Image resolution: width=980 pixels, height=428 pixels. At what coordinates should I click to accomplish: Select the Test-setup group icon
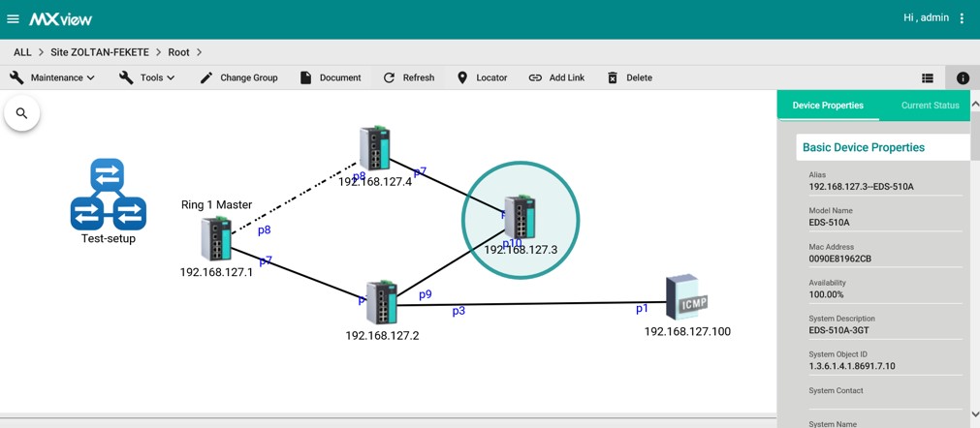coord(108,195)
